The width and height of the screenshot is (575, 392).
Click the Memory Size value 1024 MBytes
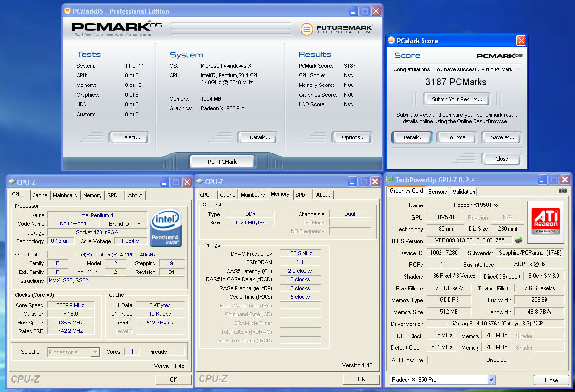250,222
